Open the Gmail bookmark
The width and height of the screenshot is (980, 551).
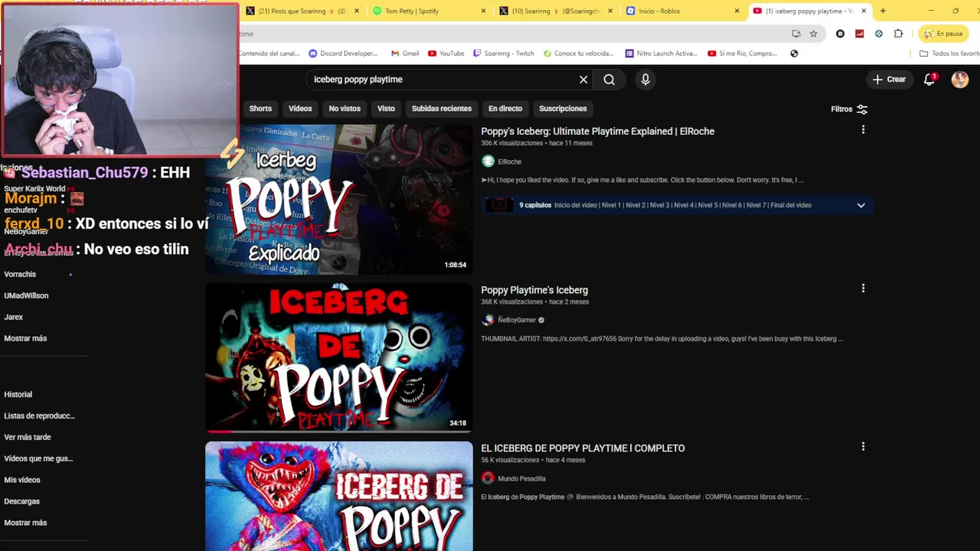tap(404, 54)
